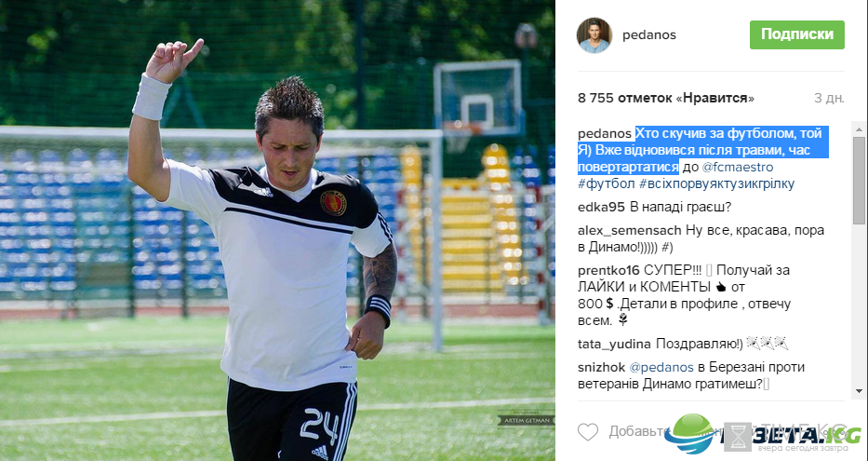Image resolution: width=868 pixels, height=461 pixels.
Task: Click @pedanos mention in snizhok comment
Action: click(661, 367)
